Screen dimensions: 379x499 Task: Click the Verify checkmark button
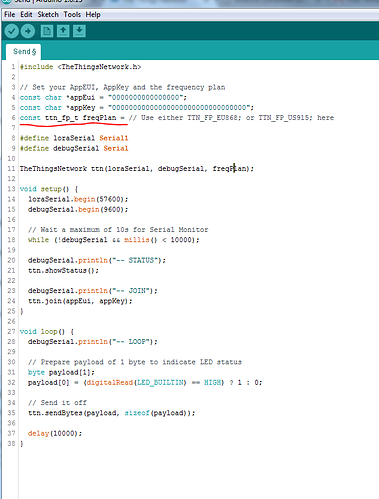tap(11, 31)
